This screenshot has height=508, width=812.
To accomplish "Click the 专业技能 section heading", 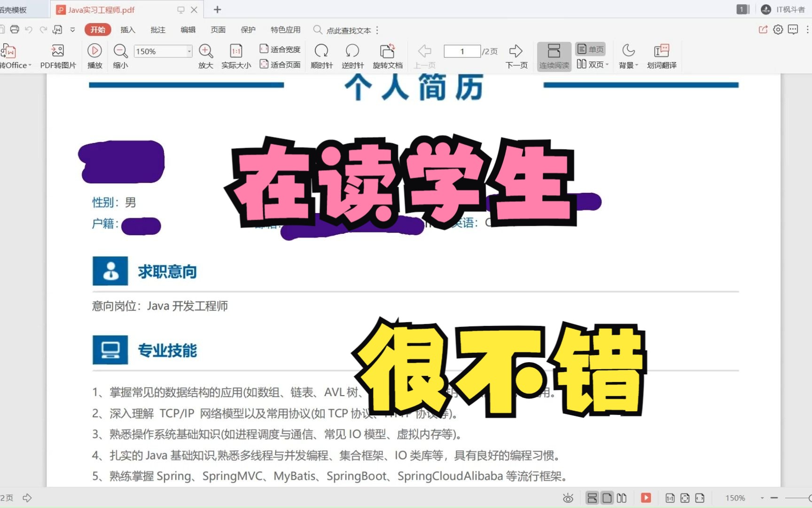I will coord(167,350).
